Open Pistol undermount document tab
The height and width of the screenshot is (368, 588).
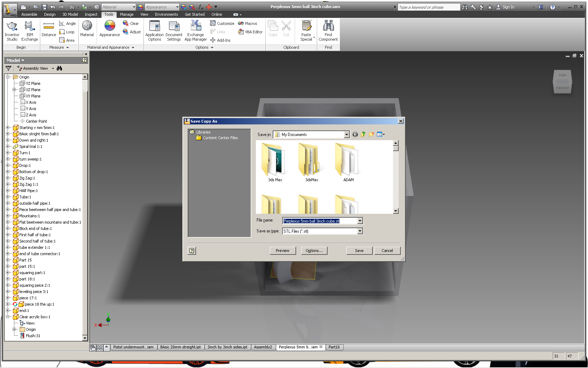click(133, 347)
